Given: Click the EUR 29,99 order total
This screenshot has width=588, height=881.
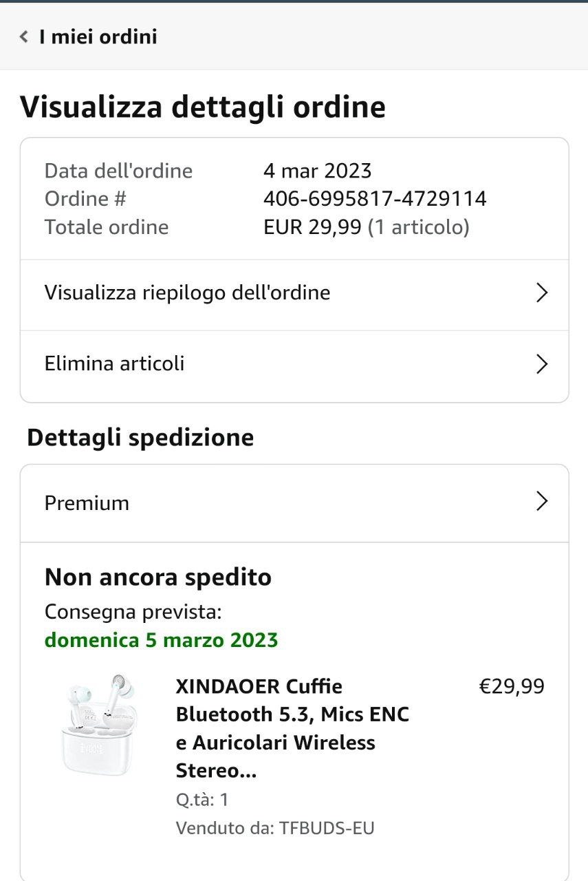Looking at the screenshot, I should [x=312, y=227].
